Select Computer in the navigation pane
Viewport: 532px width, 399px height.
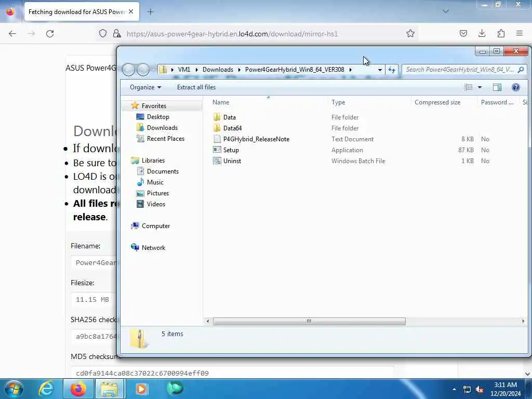(156, 226)
